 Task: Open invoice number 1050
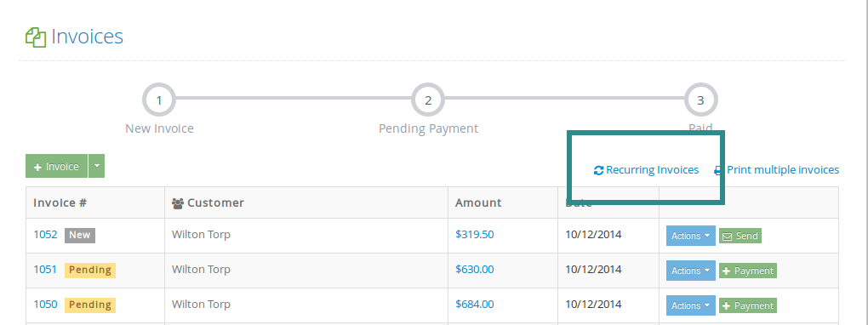45,305
